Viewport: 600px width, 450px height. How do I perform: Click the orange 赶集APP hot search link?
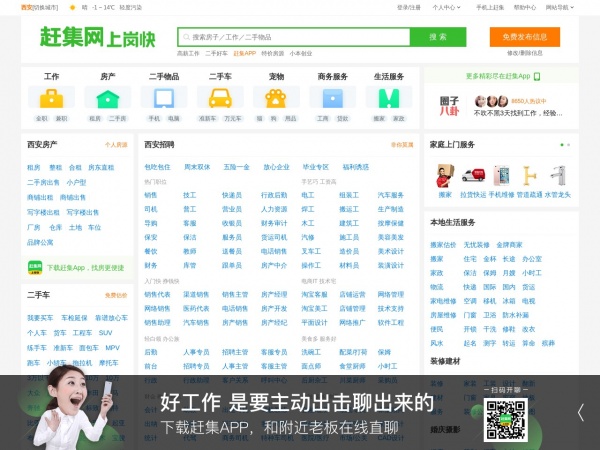pyautogui.click(x=245, y=53)
